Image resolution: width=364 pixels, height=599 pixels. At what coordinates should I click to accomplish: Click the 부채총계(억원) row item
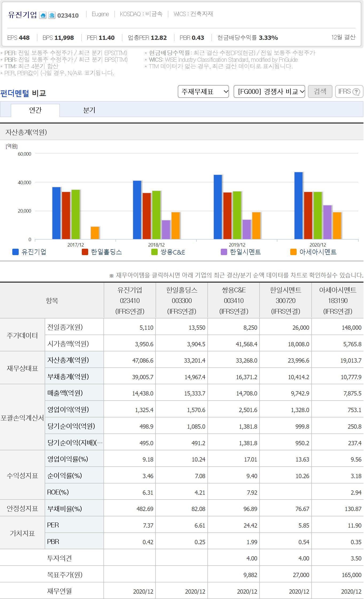point(68,377)
